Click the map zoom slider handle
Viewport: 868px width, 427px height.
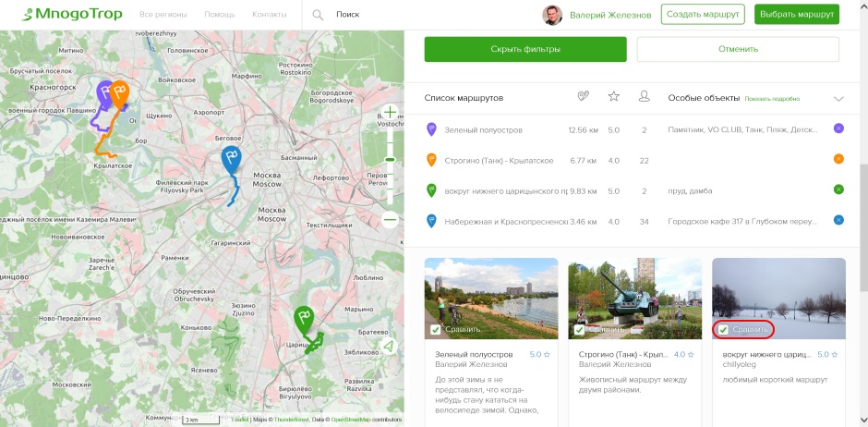391,160
